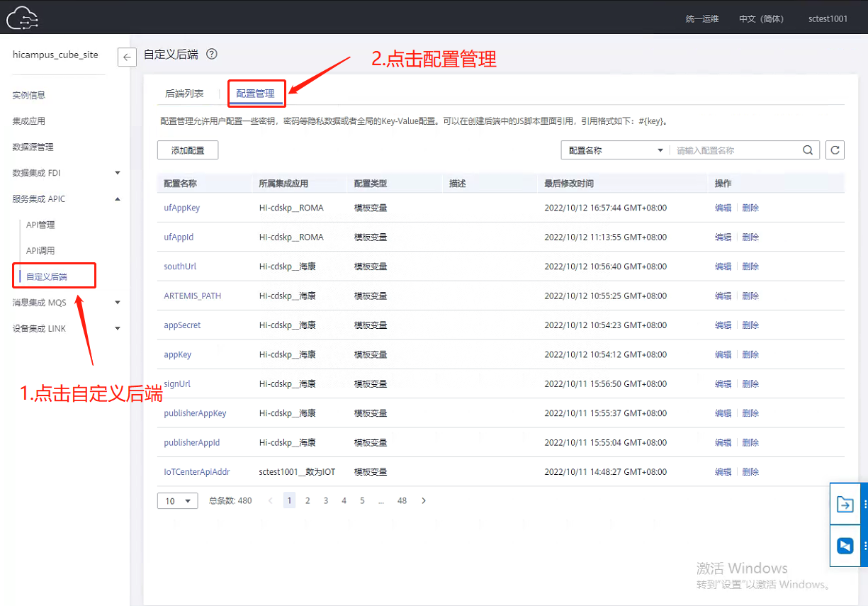Click 编辑 for the southUrl row
Image resolution: width=868 pixels, height=606 pixels.
[x=723, y=266]
